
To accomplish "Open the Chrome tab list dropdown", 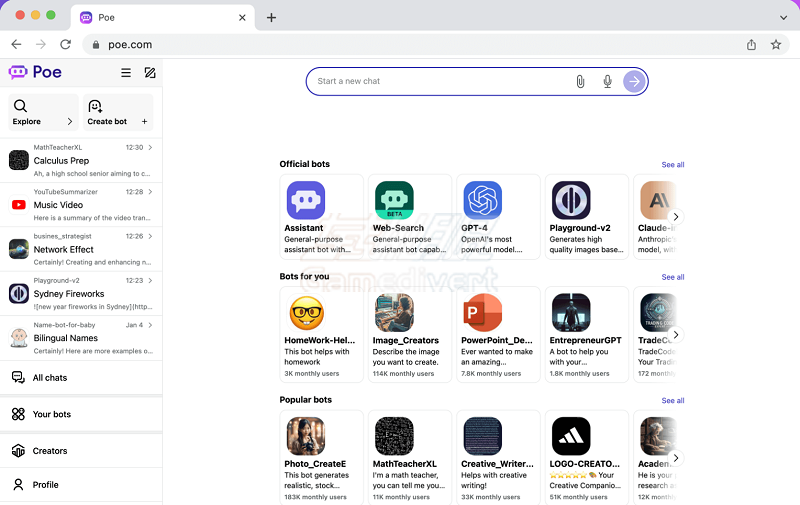I will (x=783, y=17).
